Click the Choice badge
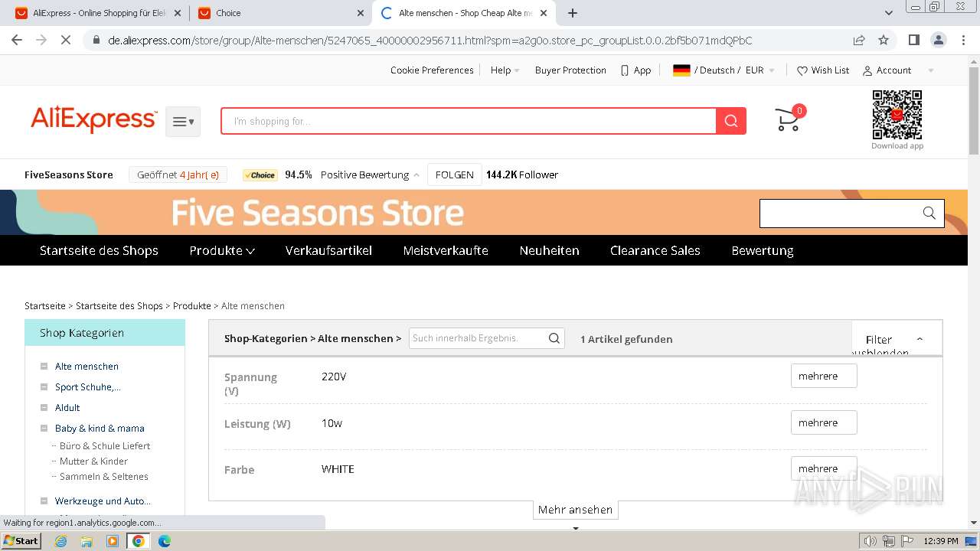The height and width of the screenshot is (551, 980). [260, 175]
